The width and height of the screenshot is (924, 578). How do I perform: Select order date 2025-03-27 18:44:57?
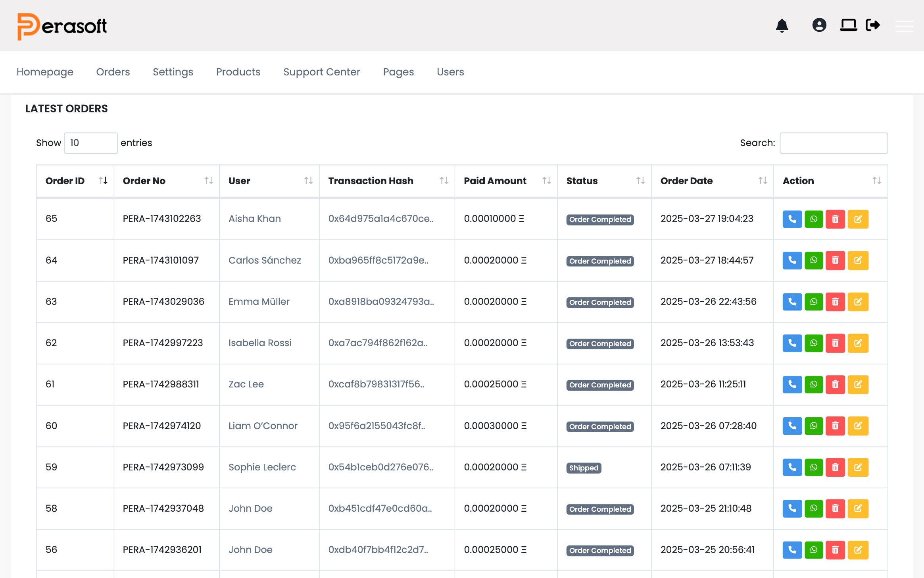[x=707, y=260]
